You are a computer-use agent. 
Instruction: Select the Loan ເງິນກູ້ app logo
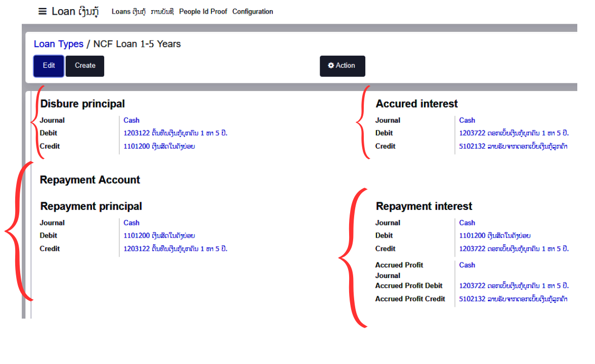pyautogui.click(x=76, y=11)
